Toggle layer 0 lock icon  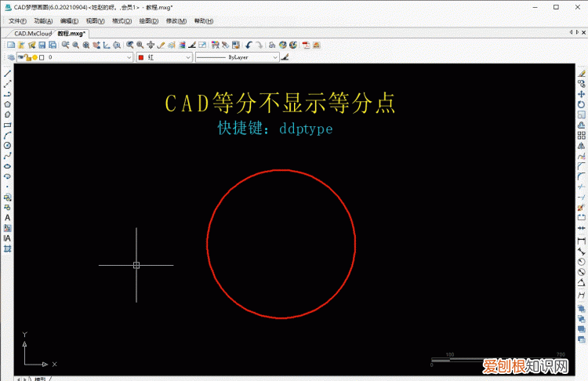pos(27,57)
